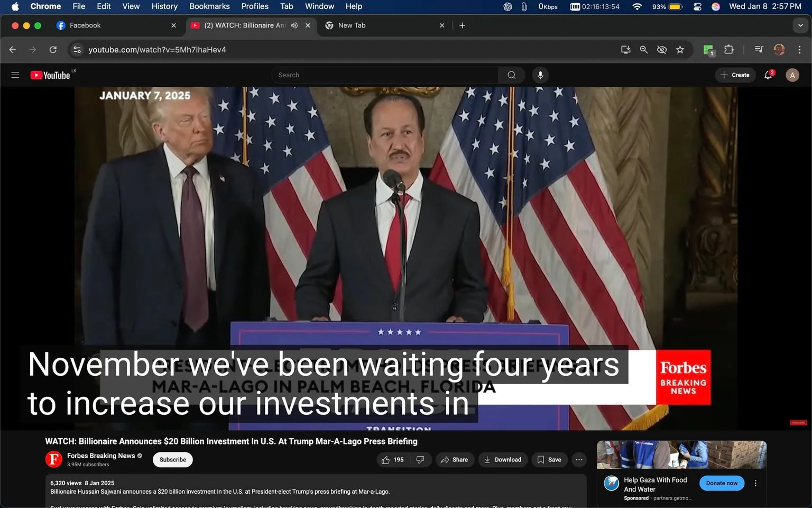
Task: Click Donate now on the Gaza ad
Action: [x=721, y=483]
